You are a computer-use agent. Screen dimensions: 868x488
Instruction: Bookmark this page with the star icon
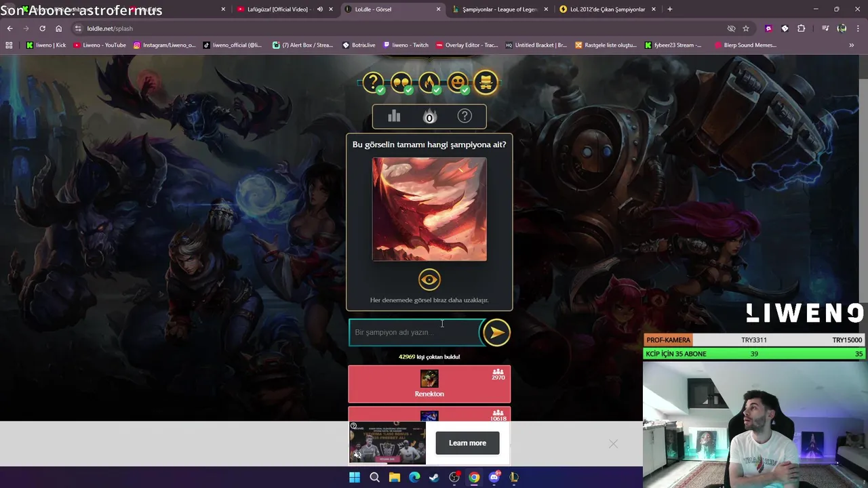tap(746, 28)
